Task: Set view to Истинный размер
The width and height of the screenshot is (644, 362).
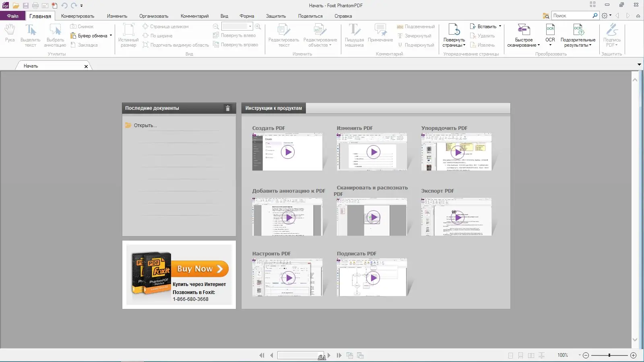Action: coord(128,35)
